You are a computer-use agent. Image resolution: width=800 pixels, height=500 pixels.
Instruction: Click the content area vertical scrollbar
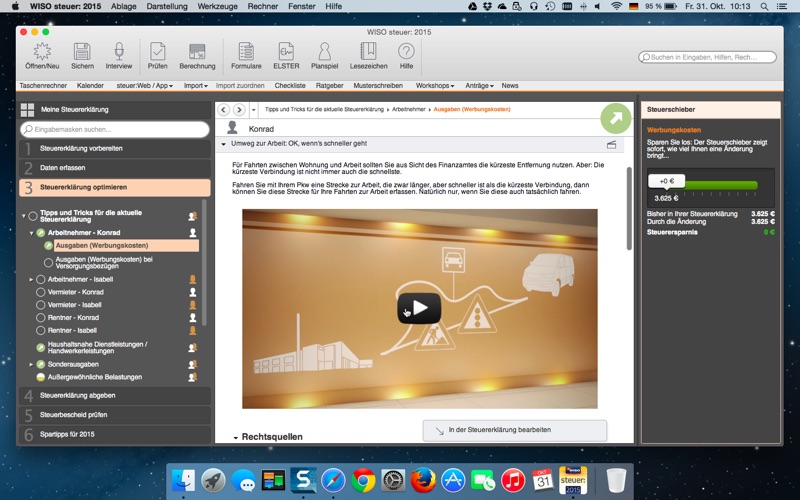click(x=629, y=208)
